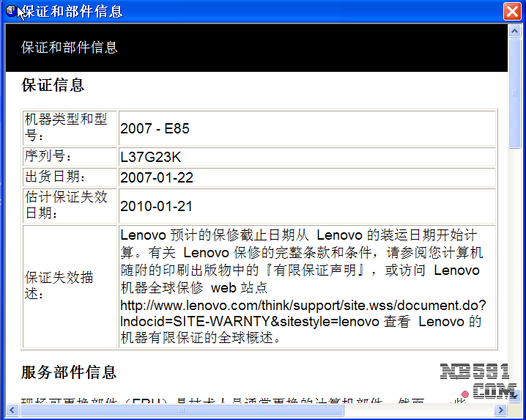Click the ship date 2007-01-22

156,178
